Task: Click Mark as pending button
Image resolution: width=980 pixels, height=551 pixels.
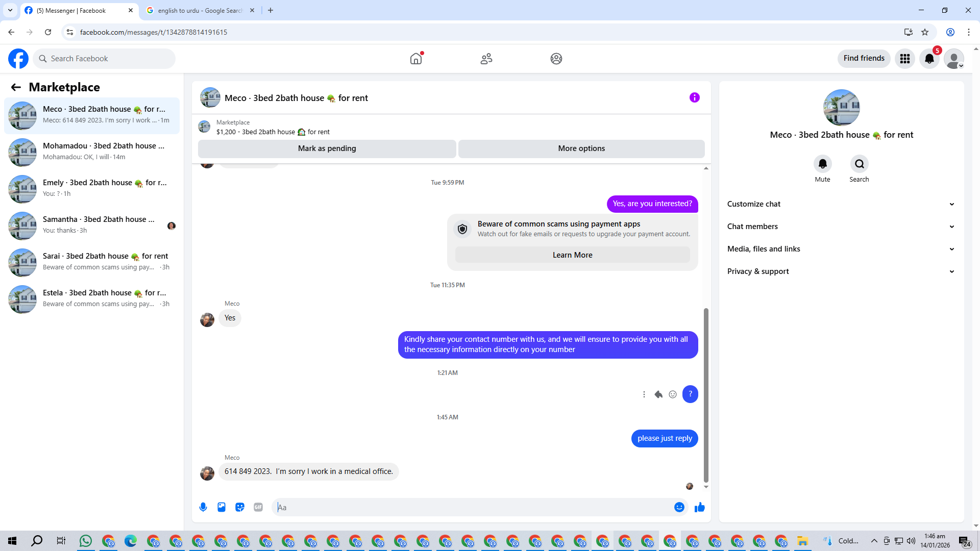Action: click(327, 148)
